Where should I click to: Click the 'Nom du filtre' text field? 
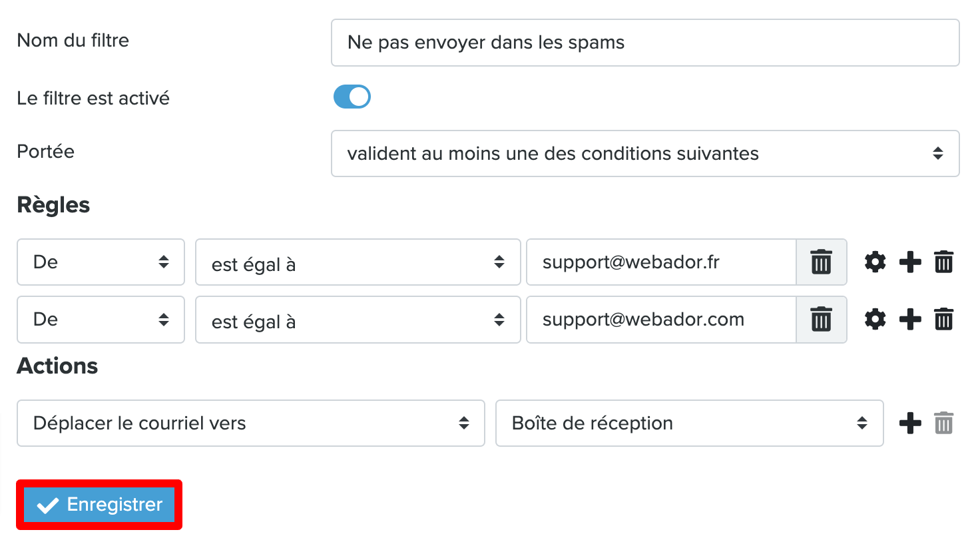point(645,43)
